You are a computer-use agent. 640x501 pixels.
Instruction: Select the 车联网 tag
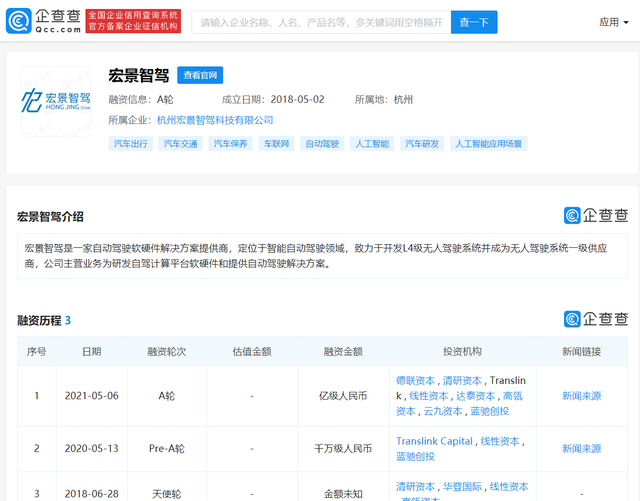pyautogui.click(x=276, y=144)
